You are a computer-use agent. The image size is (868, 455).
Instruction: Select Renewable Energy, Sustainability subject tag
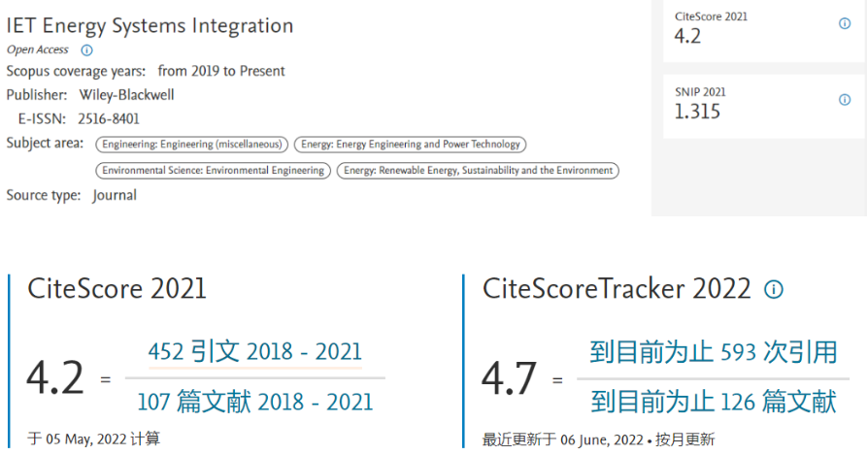click(x=479, y=171)
